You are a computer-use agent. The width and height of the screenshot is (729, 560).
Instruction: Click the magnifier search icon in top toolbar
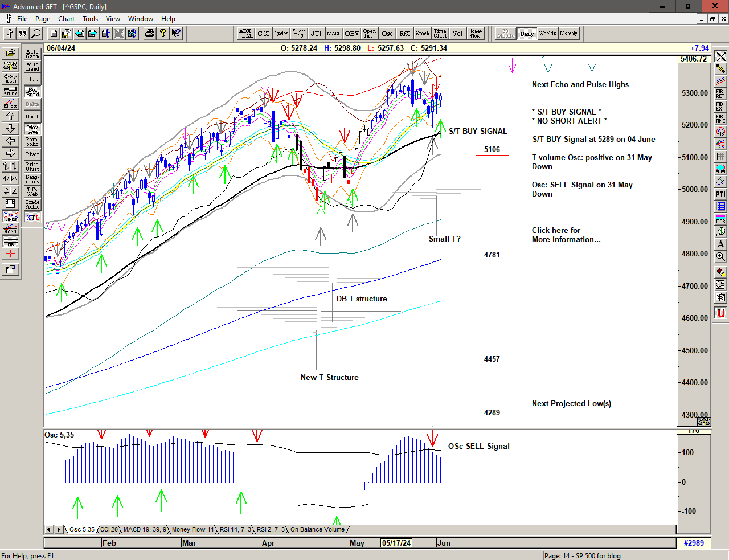pos(36,34)
